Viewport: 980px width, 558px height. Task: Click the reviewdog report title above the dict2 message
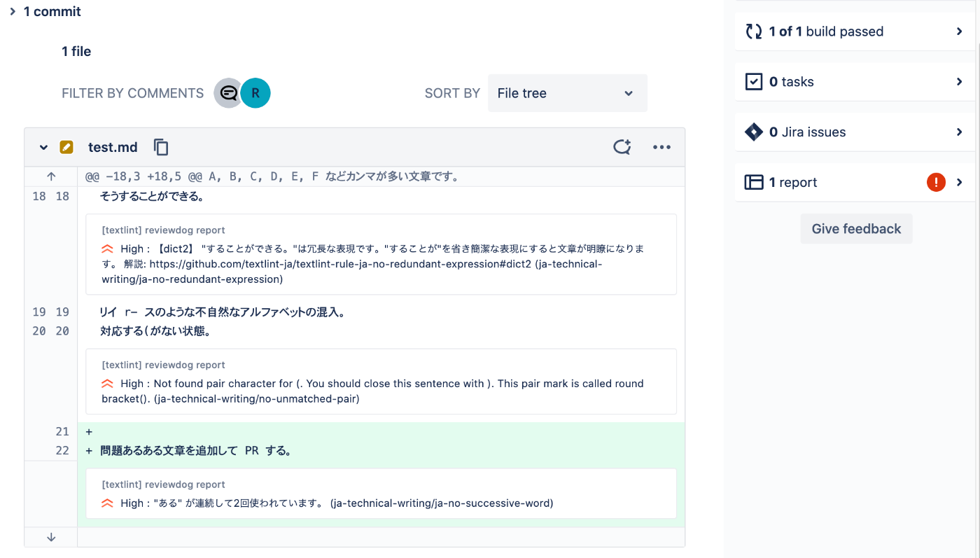click(164, 230)
